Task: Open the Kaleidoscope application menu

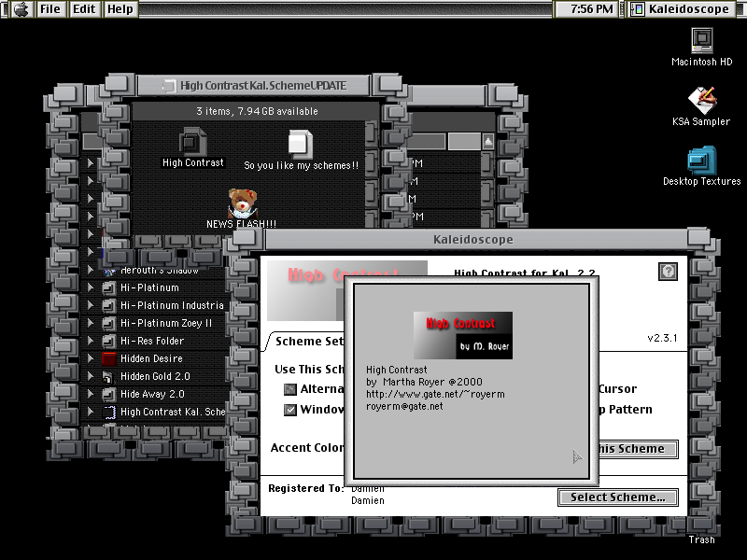Action: click(x=682, y=9)
